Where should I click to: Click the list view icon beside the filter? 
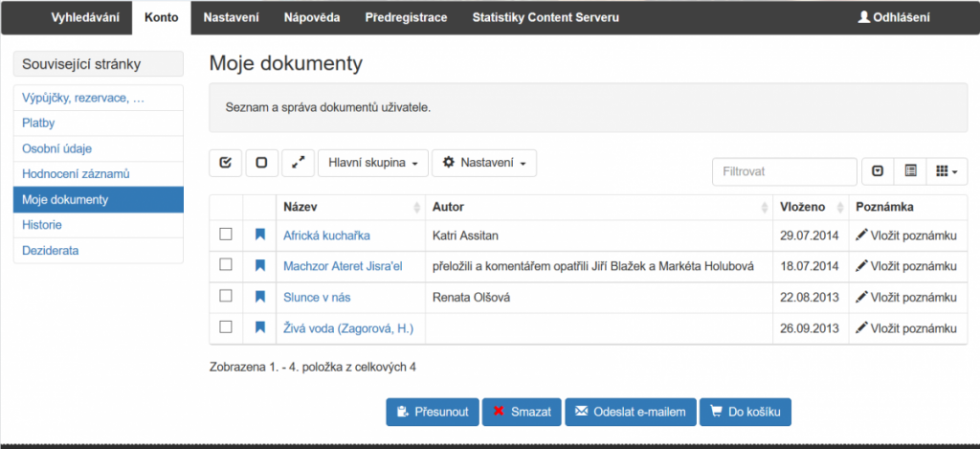[910, 171]
